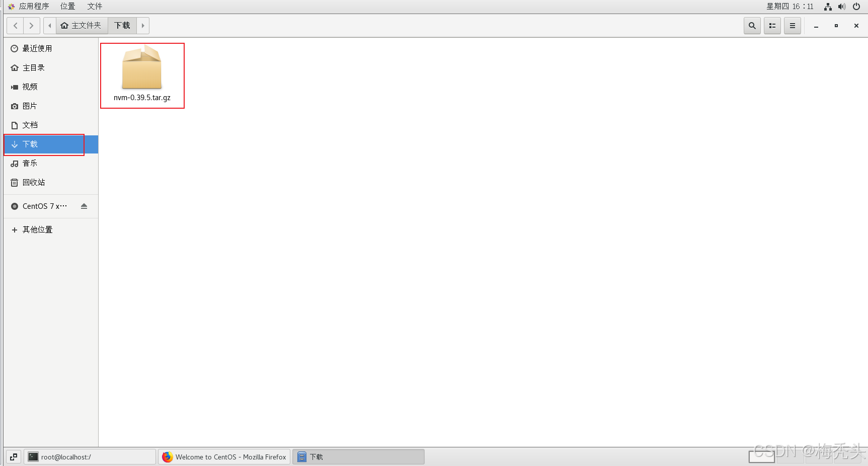The height and width of the screenshot is (466, 868).
Task: Open 其他位置 in the sidebar
Action: pyautogui.click(x=51, y=229)
